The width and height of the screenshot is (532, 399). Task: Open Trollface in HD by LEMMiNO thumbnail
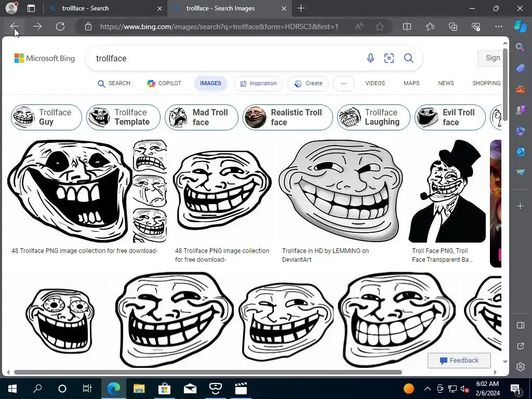pyautogui.click(x=341, y=191)
